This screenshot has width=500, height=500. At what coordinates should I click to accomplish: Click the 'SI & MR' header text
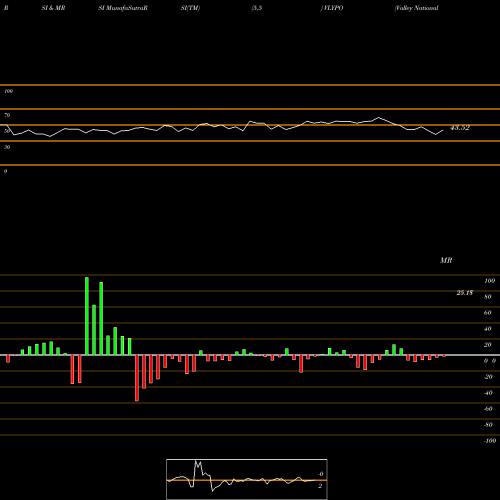coord(53,8)
